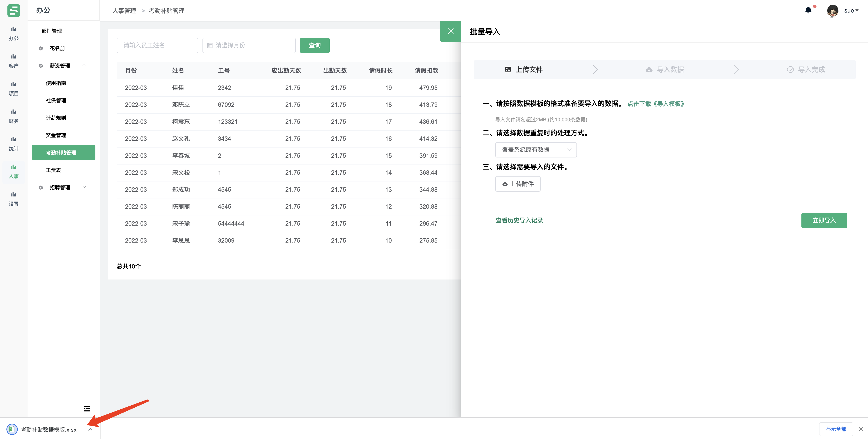Open the 设置 sidebar section
The image size is (868, 441).
pos(14,200)
